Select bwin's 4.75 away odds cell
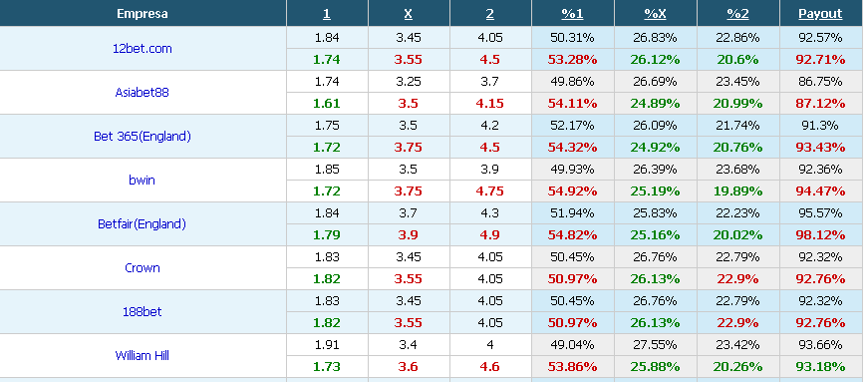 490,191
